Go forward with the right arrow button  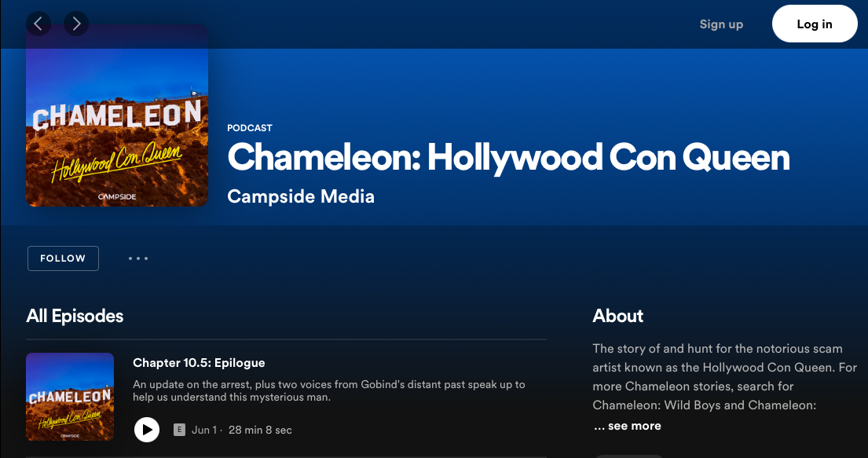click(x=76, y=24)
